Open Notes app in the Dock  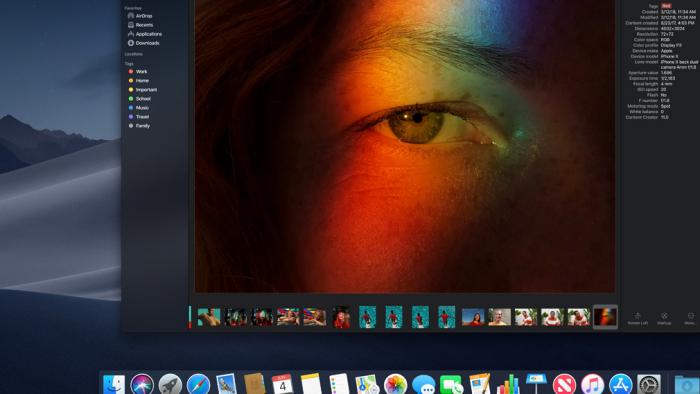(311, 385)
